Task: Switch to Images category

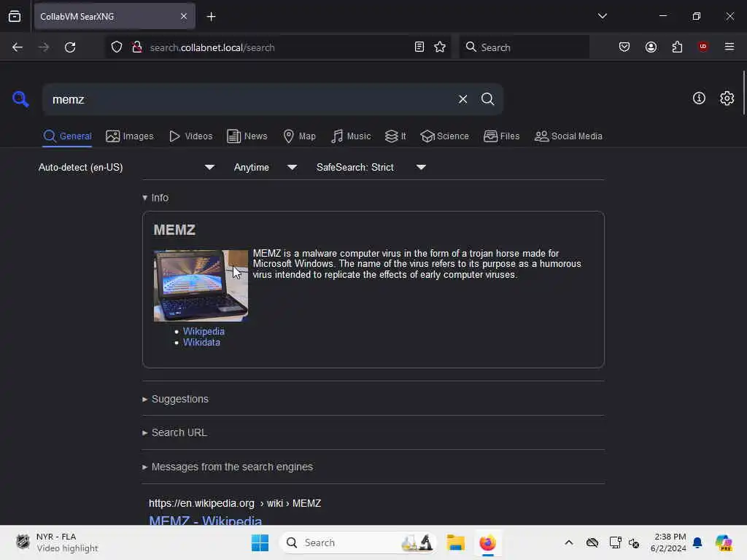Action: point(130,136)
